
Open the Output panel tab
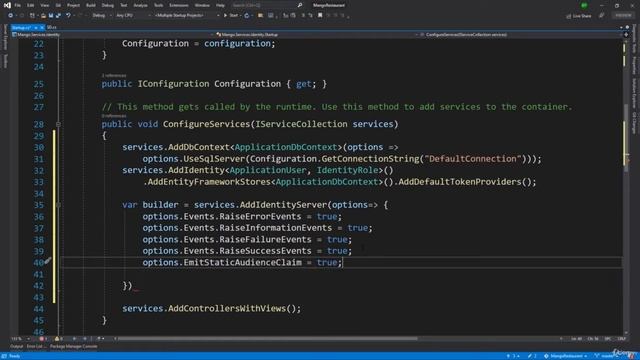(x=17, y=347)
